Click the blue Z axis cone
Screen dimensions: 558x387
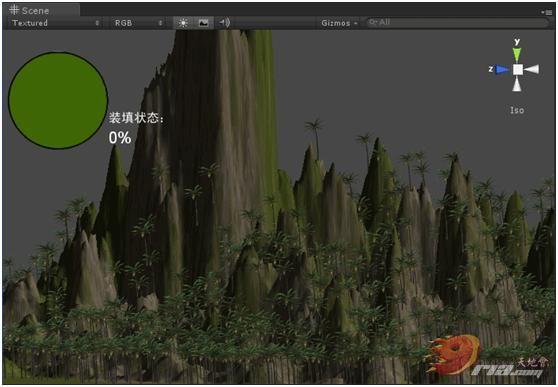tap(502, 69)
